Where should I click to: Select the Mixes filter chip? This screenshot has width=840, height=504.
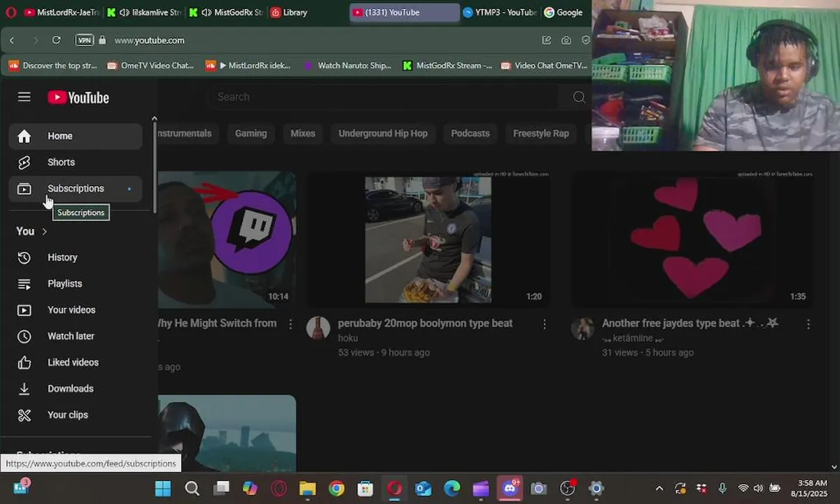coord(302,133)
